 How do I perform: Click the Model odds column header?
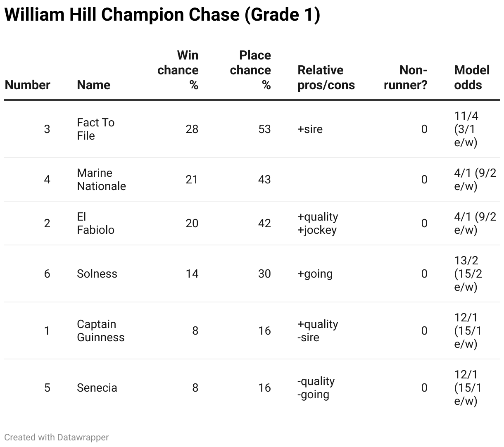coord(471,77)
